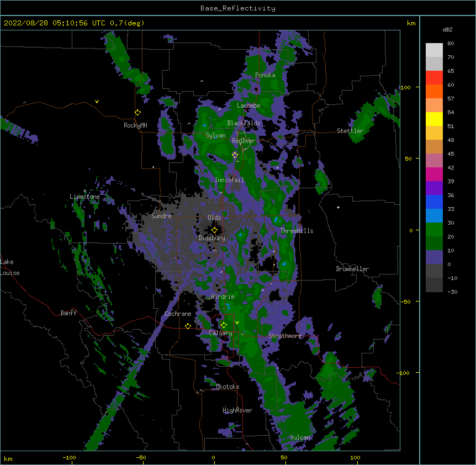Click the yellow diamond marker above RockyMH

coord(137,113)
